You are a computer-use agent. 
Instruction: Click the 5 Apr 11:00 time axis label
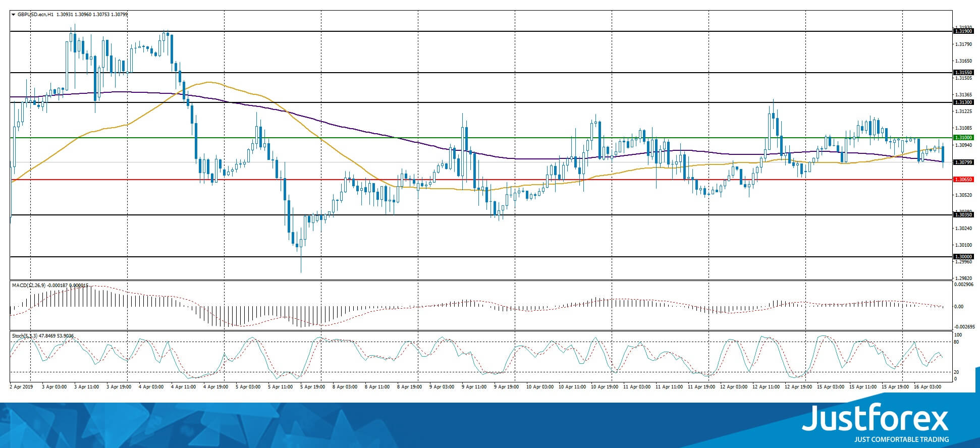281,387
